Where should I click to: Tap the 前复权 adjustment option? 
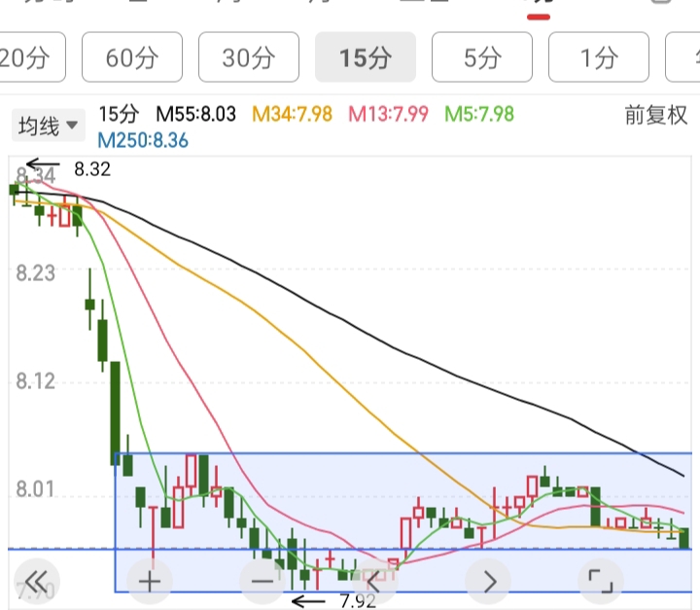coord(655,116)
